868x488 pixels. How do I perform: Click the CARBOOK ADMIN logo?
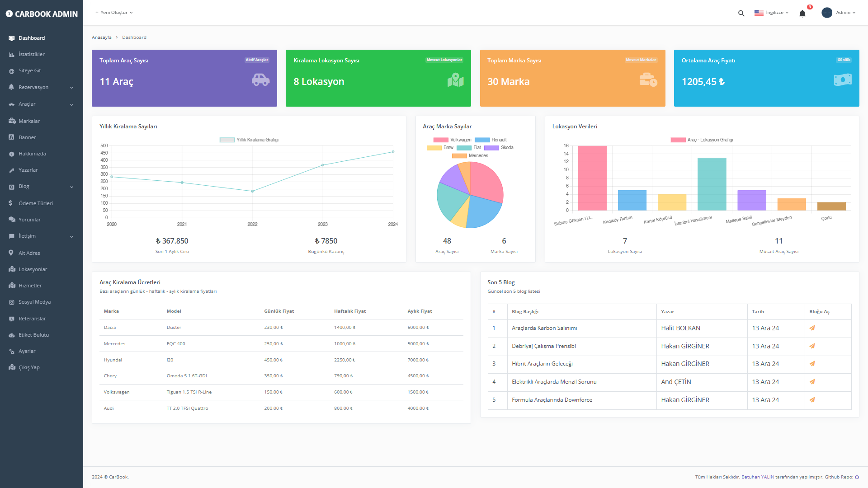coord(42,14)
